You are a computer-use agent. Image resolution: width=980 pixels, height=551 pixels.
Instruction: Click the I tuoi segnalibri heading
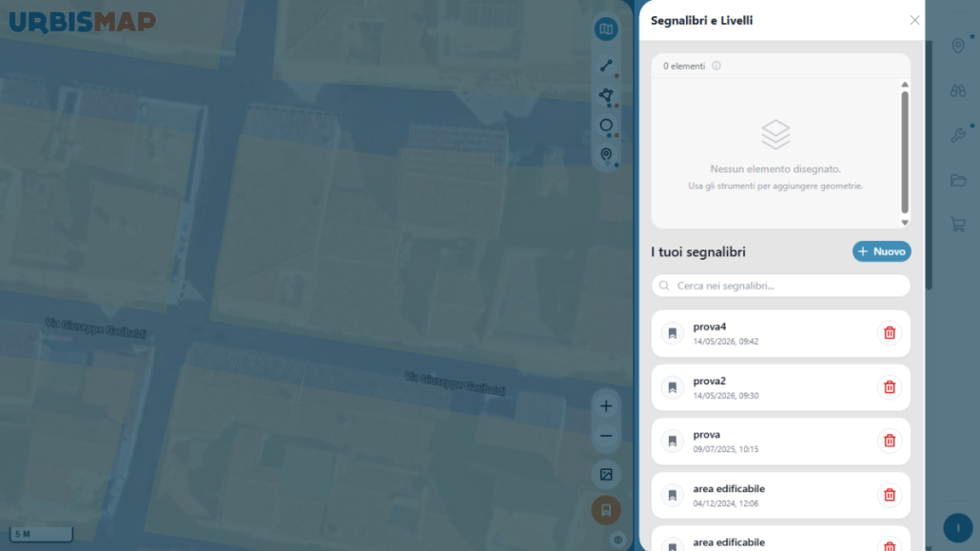[698, 252]
